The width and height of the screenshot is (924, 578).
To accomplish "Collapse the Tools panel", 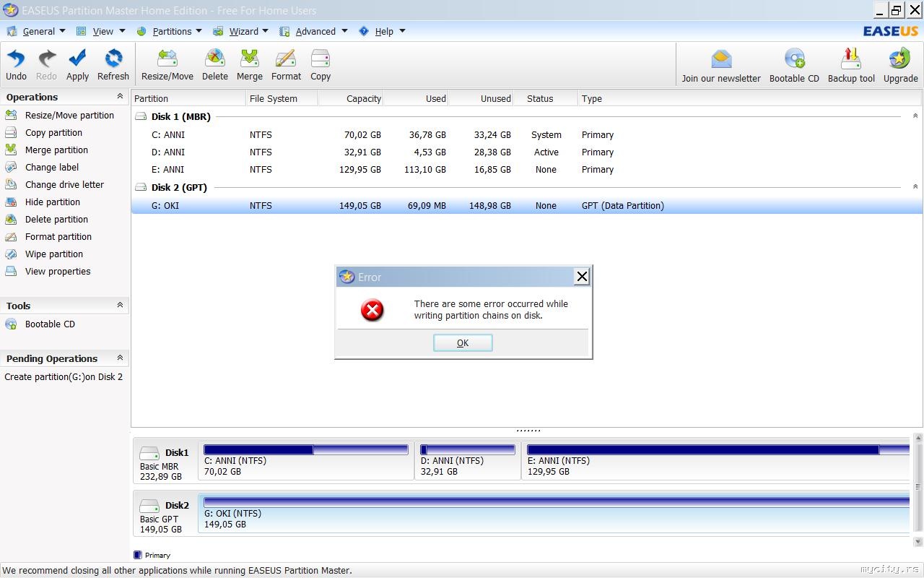I will [x=120, y=306].
